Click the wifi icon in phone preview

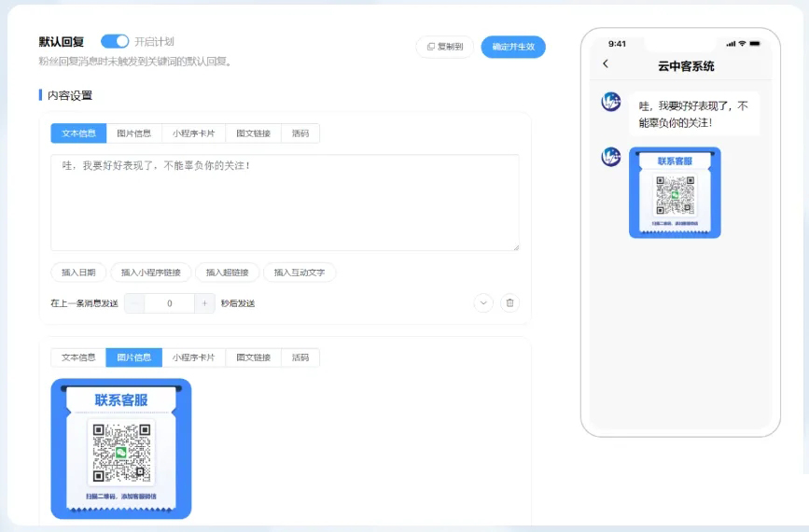742,43
